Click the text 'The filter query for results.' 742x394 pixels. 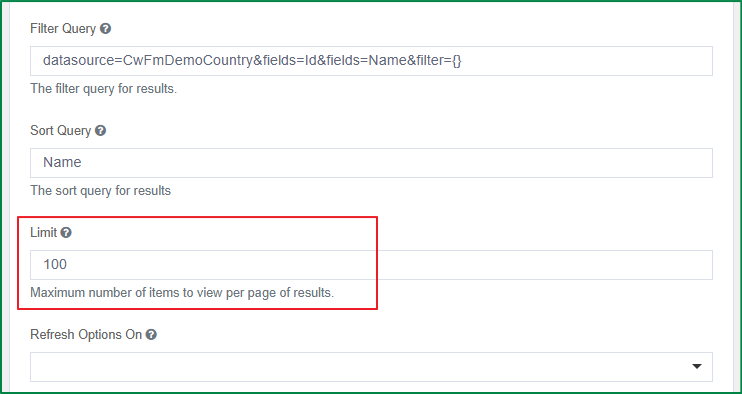click(104, 88)
